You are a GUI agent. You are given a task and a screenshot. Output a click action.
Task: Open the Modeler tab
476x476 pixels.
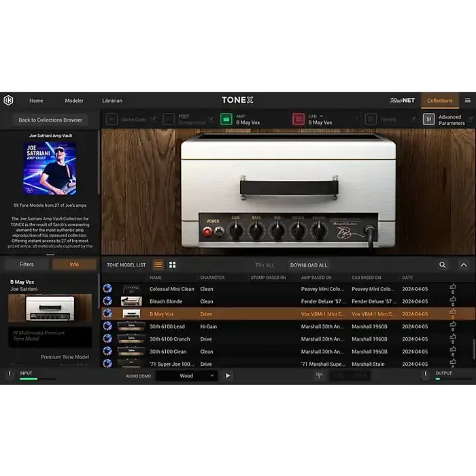pos(74,101)
